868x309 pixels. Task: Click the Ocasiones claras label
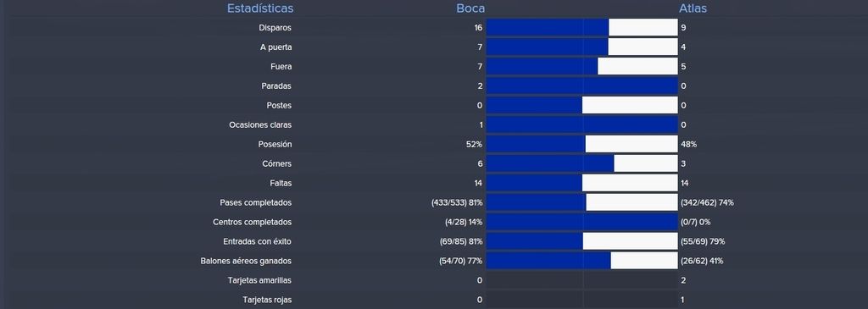260,125
